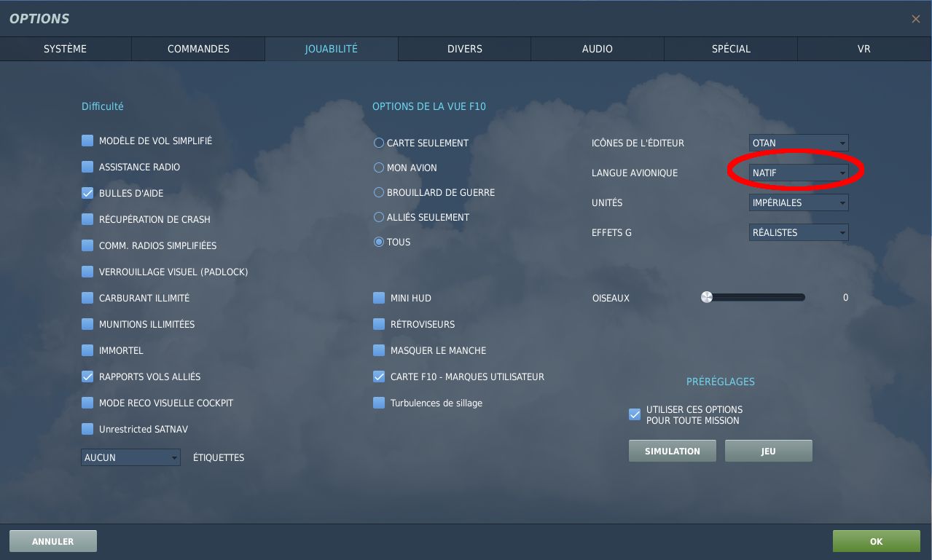
Task: Click the Oiseaux slider track
Action: [756, 297]
